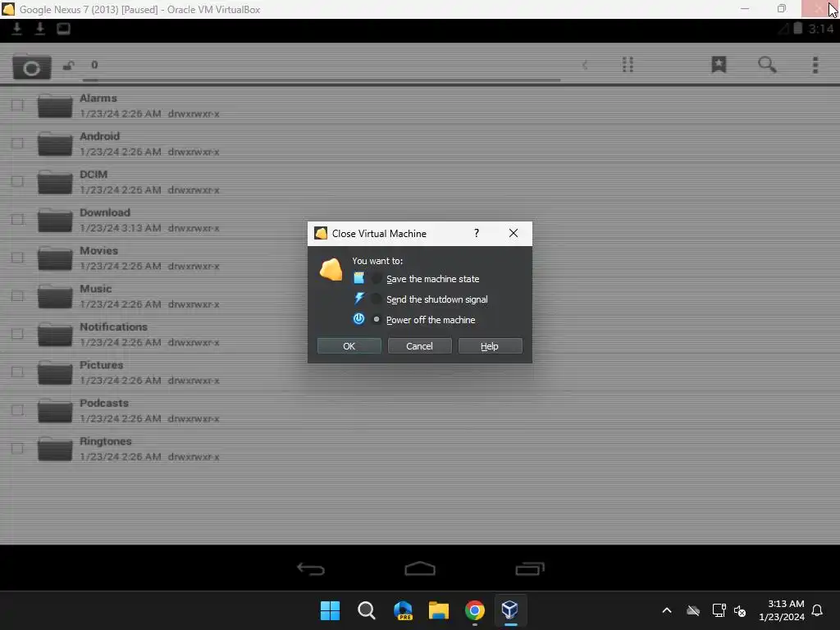840x630 pixels.
Task: Click the Music folder name
Action: pyautogui.click(x=95, y=288)
